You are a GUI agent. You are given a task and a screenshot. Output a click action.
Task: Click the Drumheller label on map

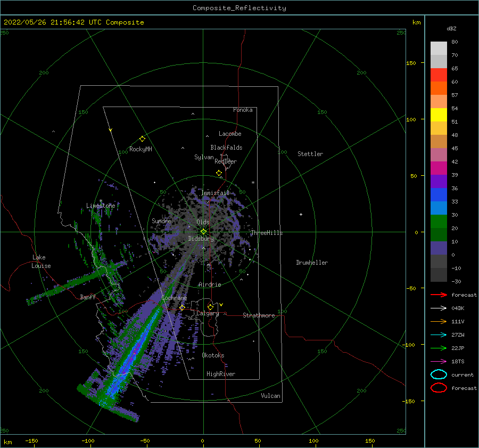click(312, 263)
